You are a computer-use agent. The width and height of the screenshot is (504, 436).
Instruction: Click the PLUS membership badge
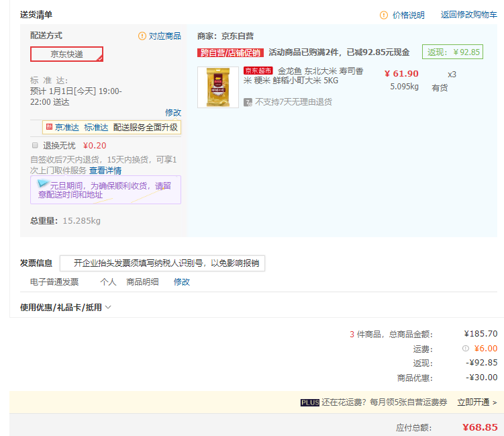pos(310,402)
